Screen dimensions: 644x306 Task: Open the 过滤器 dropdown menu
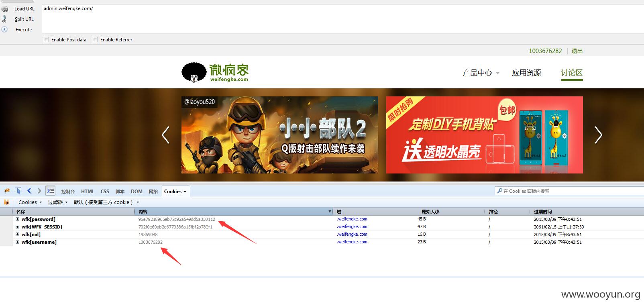click(x=58, y=202)
